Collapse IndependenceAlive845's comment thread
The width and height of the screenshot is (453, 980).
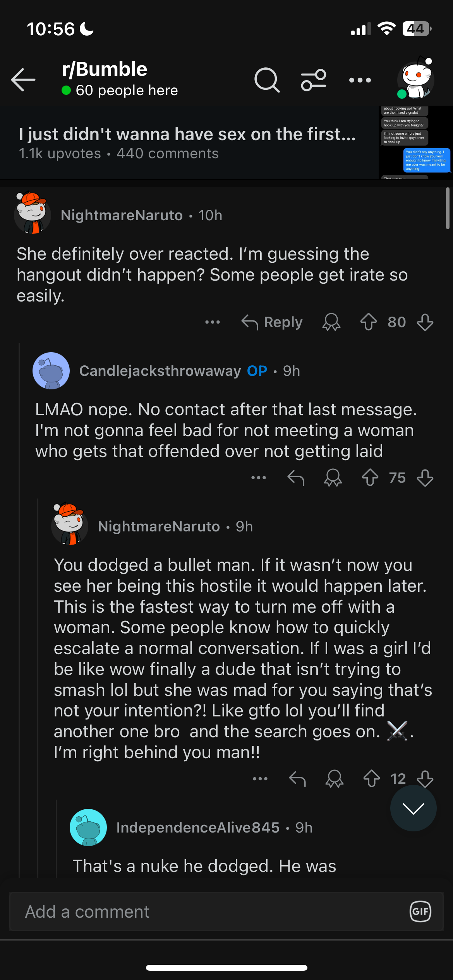point(197,828)
